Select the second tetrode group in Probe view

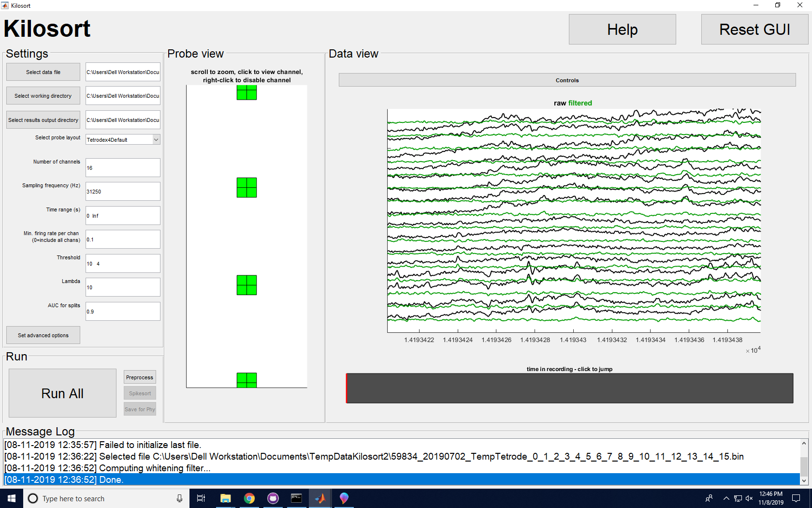[x=246, y=188]
